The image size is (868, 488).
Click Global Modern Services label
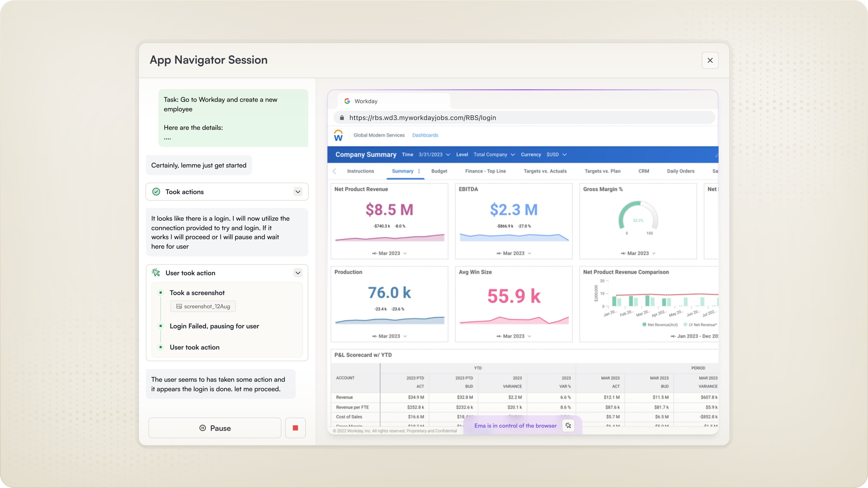[x=379, y=135]
